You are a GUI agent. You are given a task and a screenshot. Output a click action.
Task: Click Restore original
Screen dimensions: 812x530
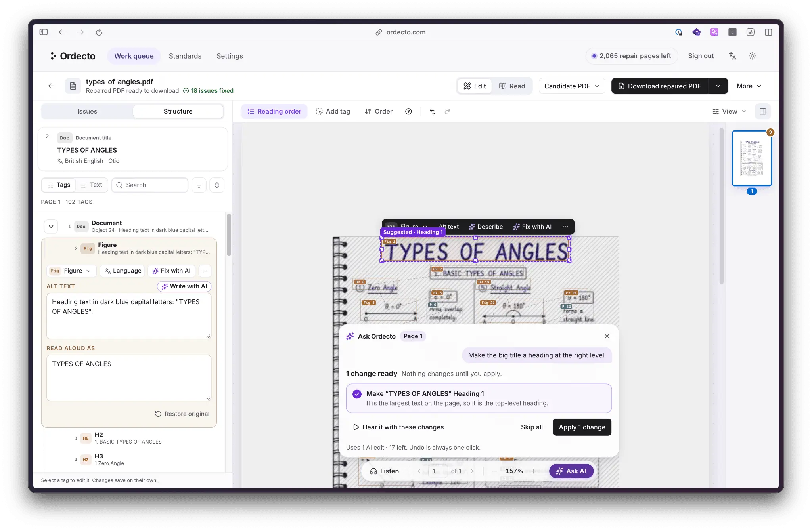point(182,414)
